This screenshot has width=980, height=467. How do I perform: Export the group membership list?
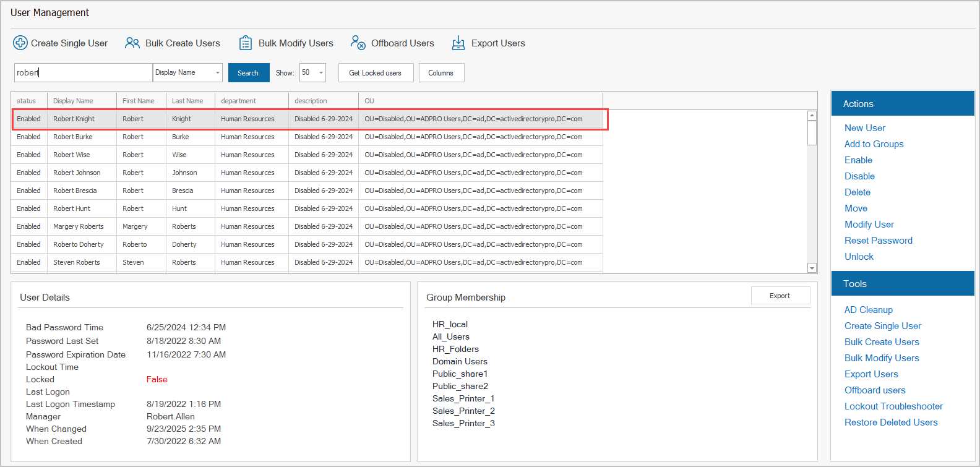(x=780, y=296)
